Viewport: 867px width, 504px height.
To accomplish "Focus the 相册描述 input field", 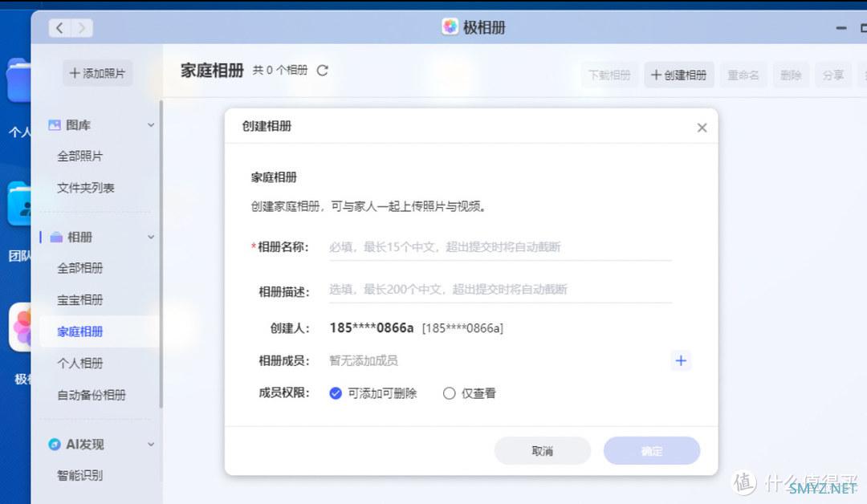I will 500,290.
